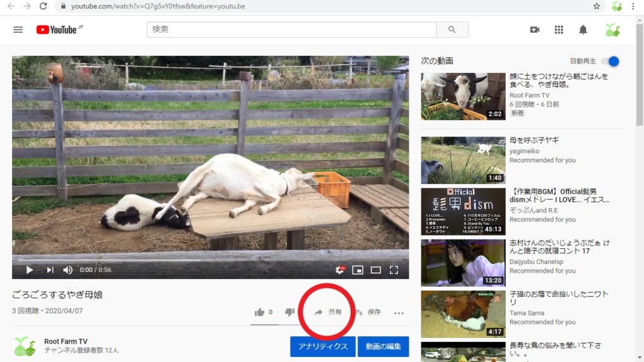Open the YouTube apps grid

[x=558, y=30]
